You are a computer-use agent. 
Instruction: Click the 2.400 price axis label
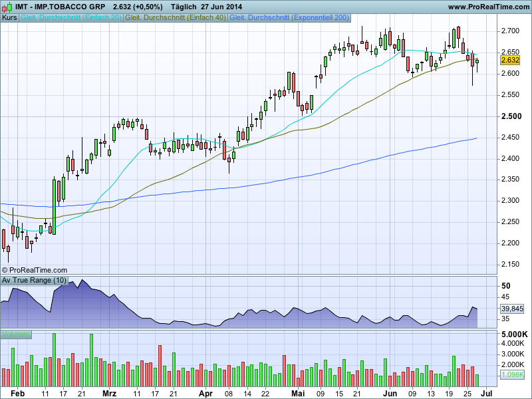tap(510, 159)
